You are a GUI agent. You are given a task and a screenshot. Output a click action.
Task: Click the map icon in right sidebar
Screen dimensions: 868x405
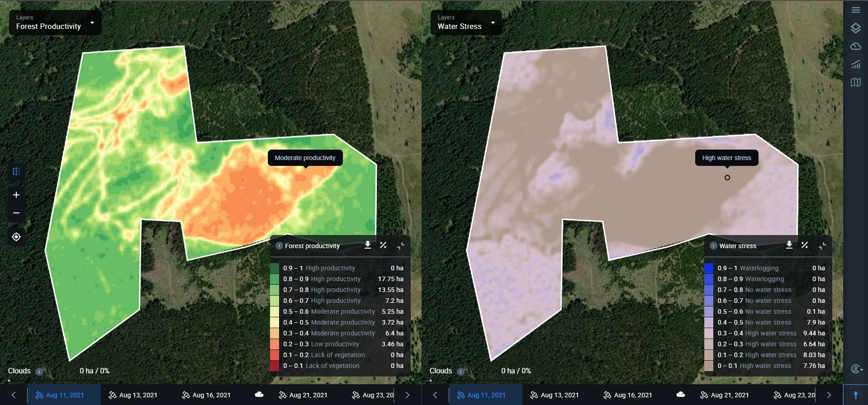coord(855,82)
